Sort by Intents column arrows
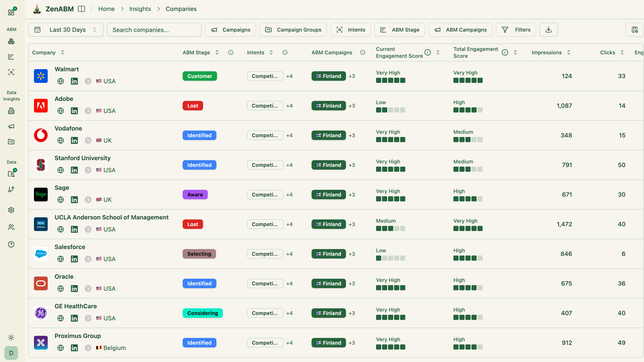Image resolution: width=644 pixels, height=362 pixels. pyautogui.click(x=271, y=52)
